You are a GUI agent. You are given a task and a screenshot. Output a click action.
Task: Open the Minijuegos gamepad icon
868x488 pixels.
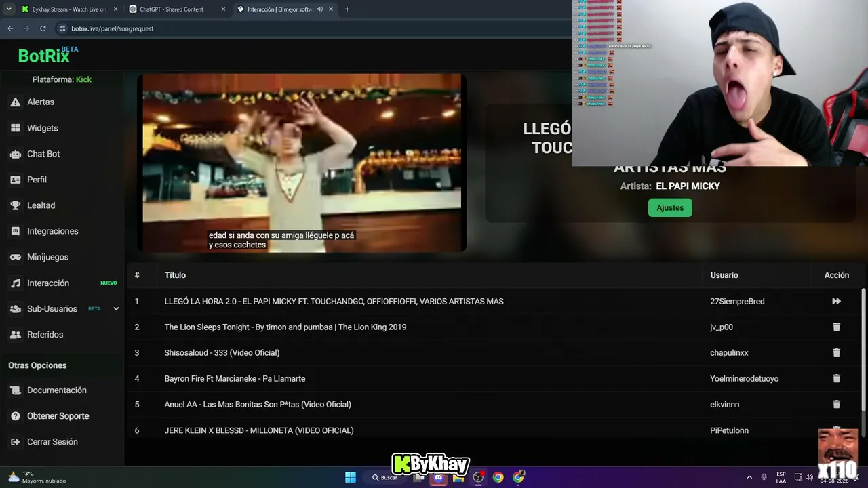coord(15,257)
